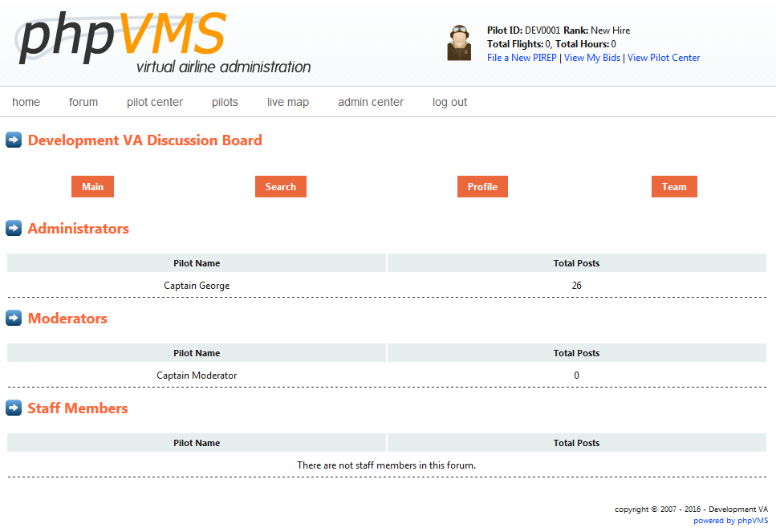This screenshot has width=776, height=532.
Task: Click arrow icon beside Moderators heading
Action: [14, 319]
